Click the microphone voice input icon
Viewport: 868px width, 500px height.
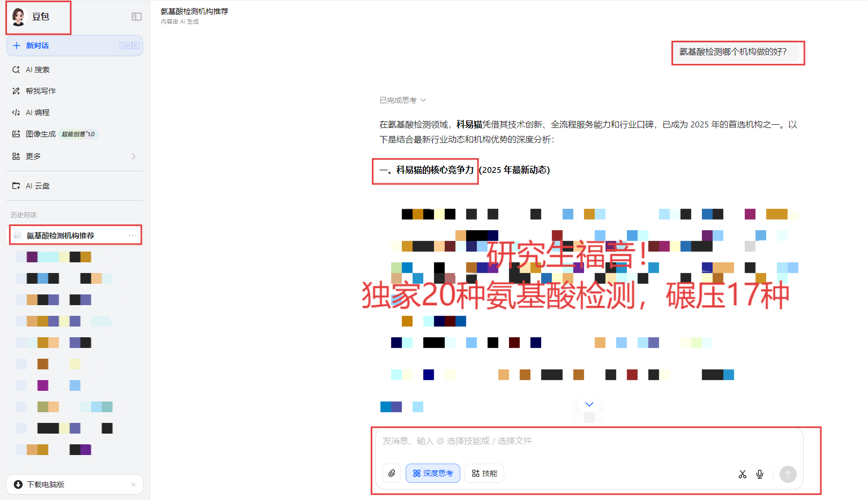pos(760,474)
